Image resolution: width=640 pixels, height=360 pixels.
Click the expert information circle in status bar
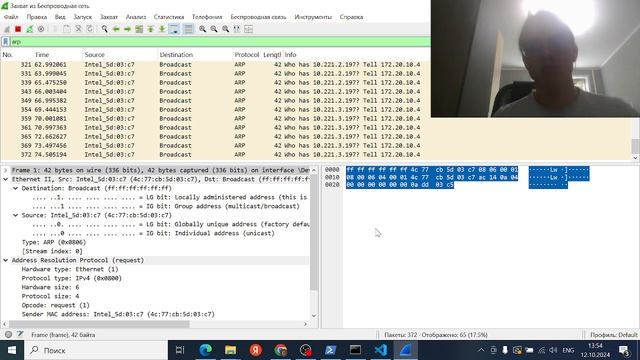click(8, 335)
